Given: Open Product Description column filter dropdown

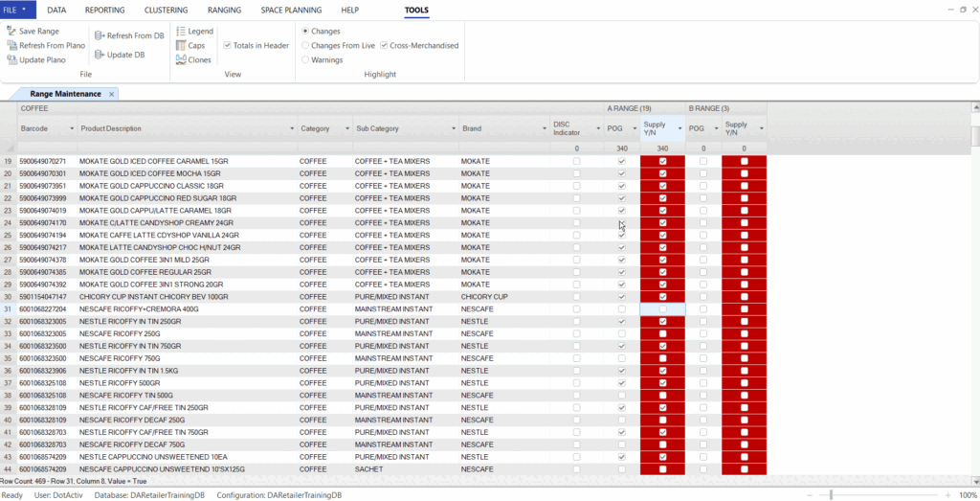Looking at the screenshot, I should [x=292, y=129].
